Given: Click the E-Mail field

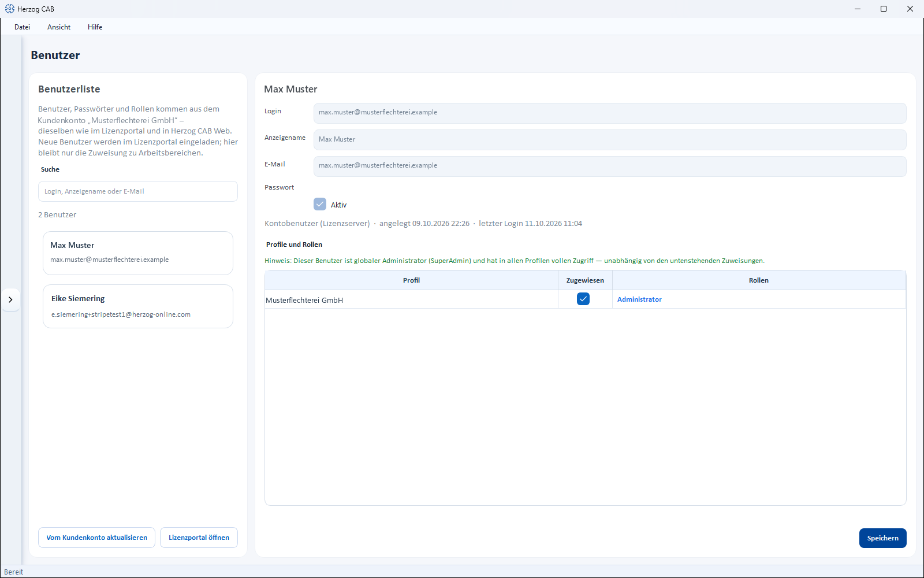Looking at the screenshot, I should (x=610, y=166).
